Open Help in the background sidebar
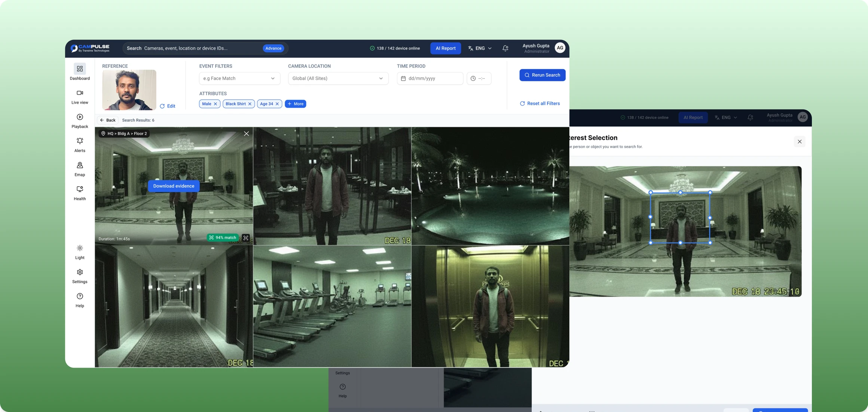The height and width of the screenshot is (412, 868). (343, 390)
